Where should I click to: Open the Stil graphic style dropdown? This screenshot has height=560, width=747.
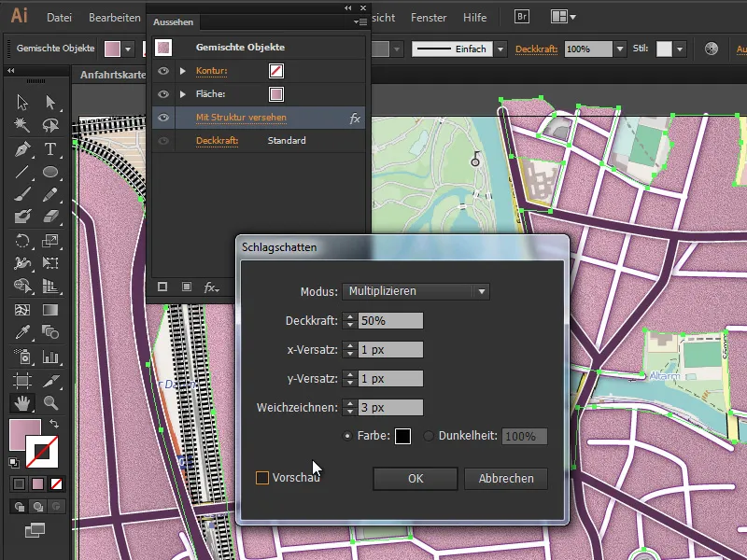coord(680,49)
